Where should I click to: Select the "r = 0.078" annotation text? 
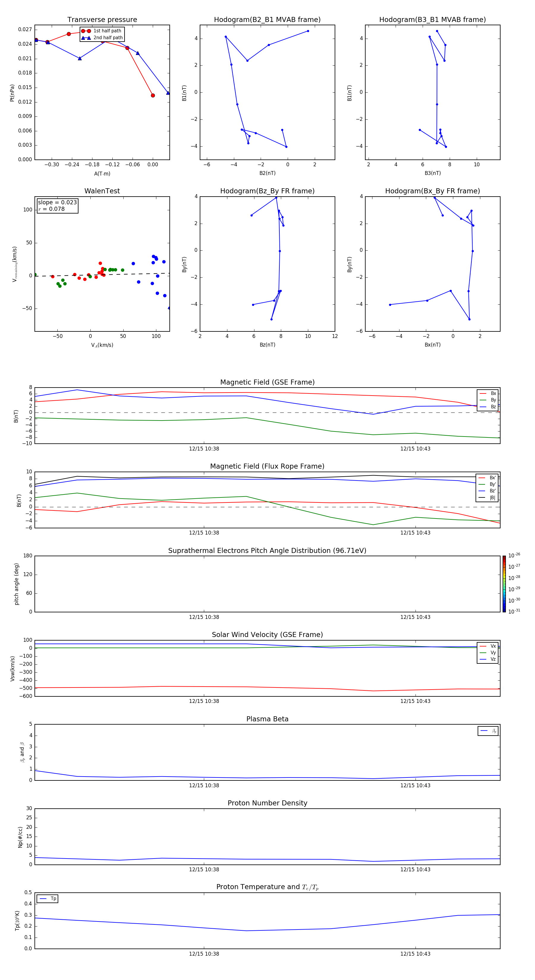(x=51, y=209)
